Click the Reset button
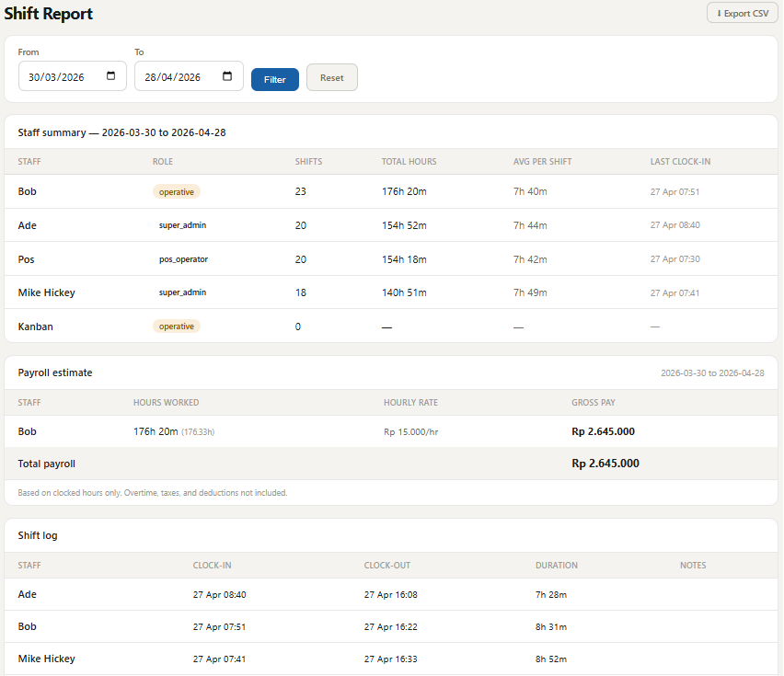The height and width of the screenshot is (676, 784). click(x=332, y=77)
